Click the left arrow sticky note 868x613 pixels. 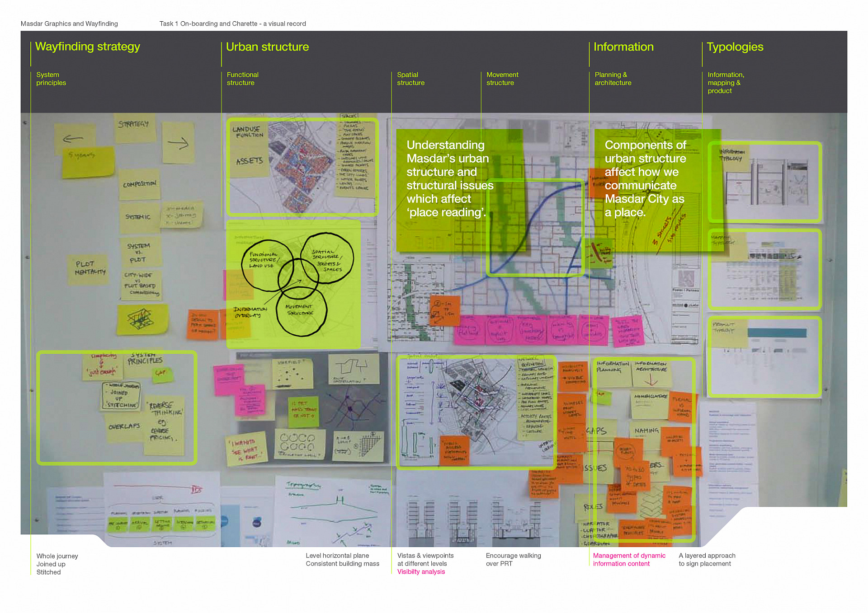point(74,137)
